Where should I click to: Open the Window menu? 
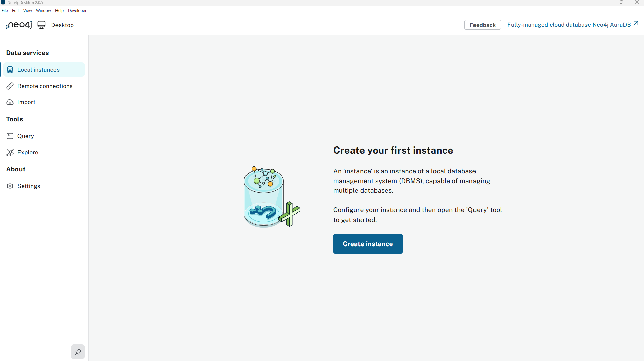(43, 11)
